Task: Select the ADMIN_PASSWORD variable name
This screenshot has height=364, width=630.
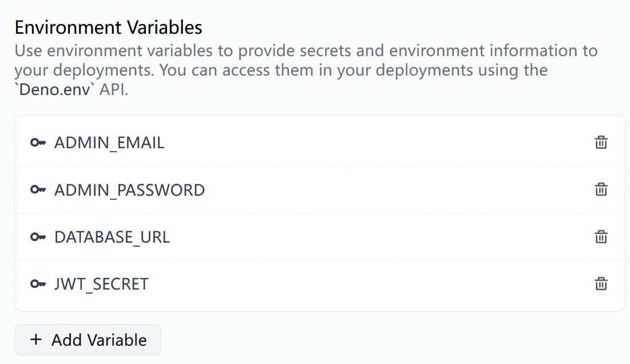Action: coord(129,190)
